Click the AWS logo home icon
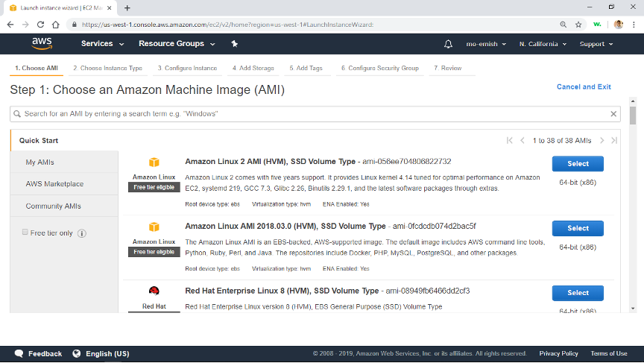The width and height of the screenshot is (644, 363). (x=42, y=43)
